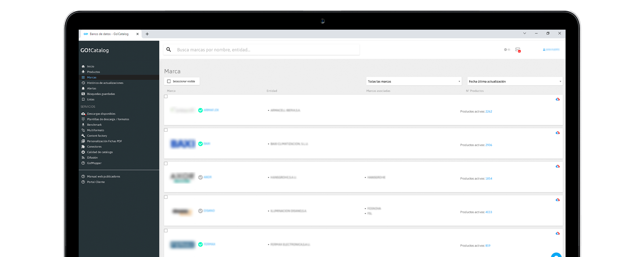Expand the browser tab search chevron
This screenshot has height=257, width=644.
[525, 34]
